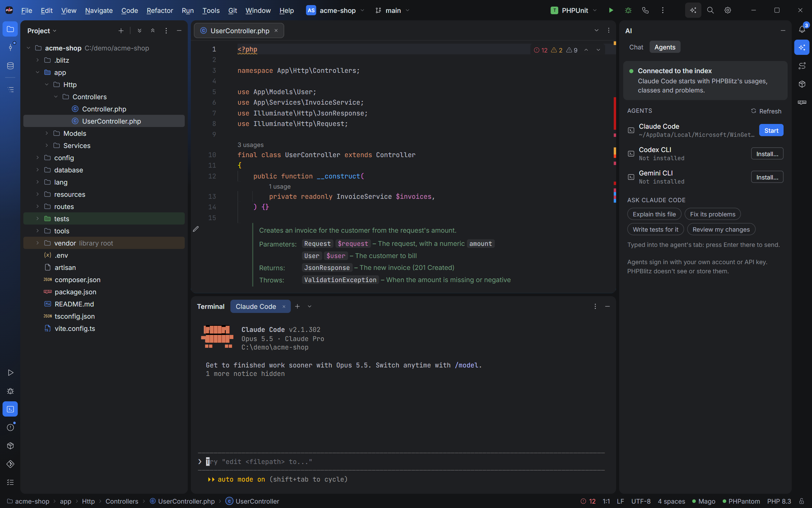Open the Refactor menu
Image resolution: width=812 pixels, height=508 pixels.
[x=160, y=10]
